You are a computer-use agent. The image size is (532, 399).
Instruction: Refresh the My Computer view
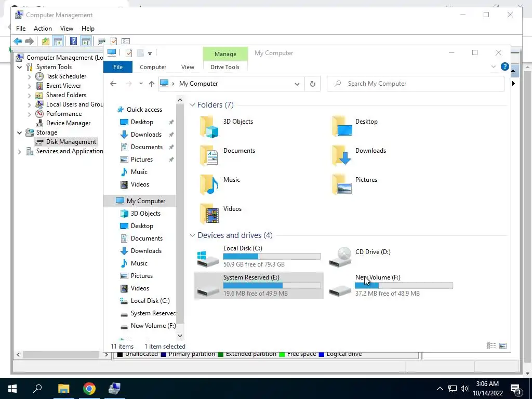(312, 84)
